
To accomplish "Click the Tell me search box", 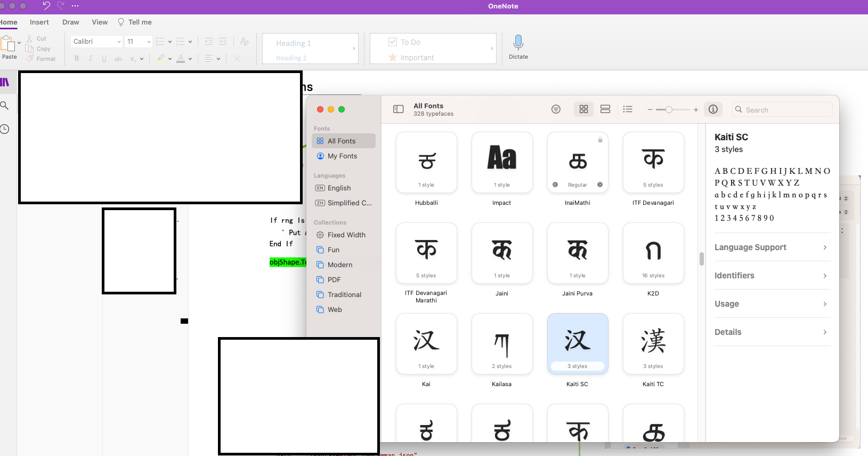I will (135, 22).
